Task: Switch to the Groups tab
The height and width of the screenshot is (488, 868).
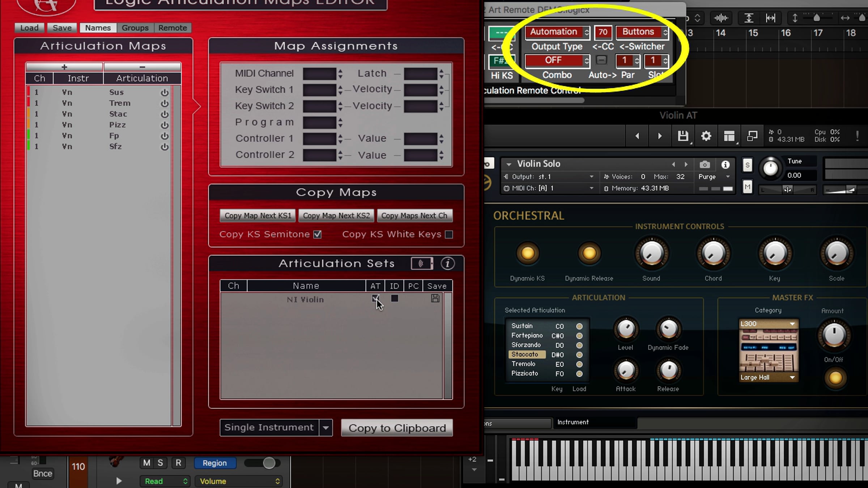Action: pos(135,28)
